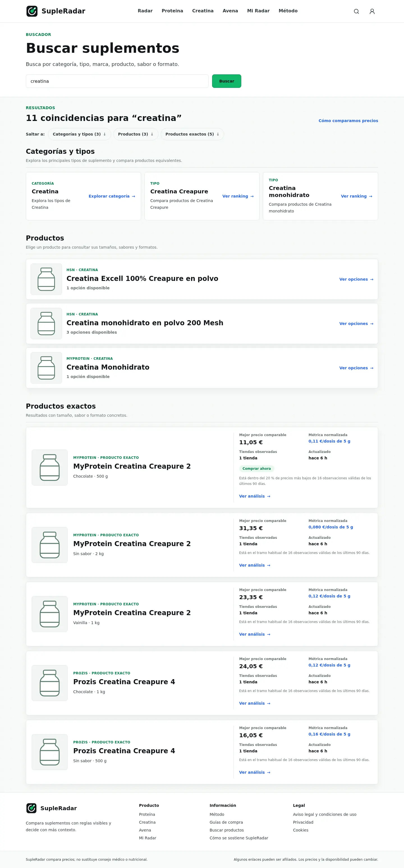The image size is (404, 868).
Task: Click 0,080 €/dosis de 5 g metric
Action: [330, 527]
